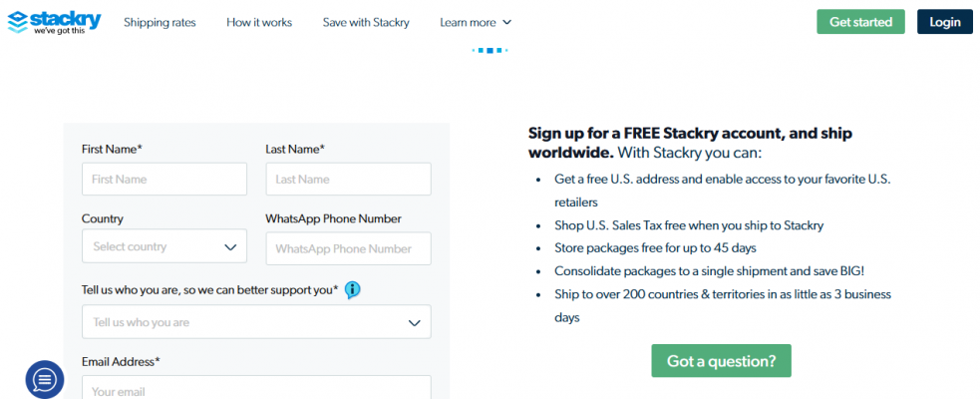
Task: Click the Your email input box
Action: click(256, 389)
